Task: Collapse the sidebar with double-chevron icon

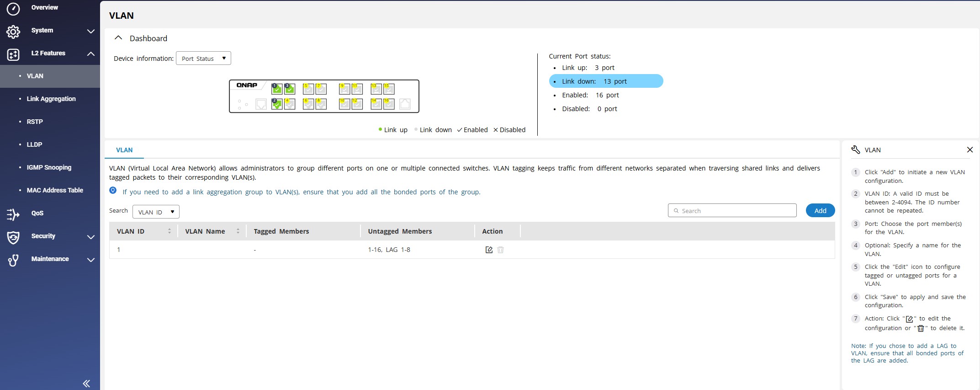Action: [86, 383]
